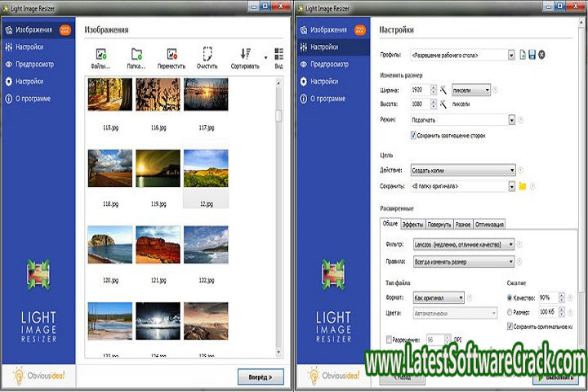This screenshot has height=392, width=588.
Task: Open the Профиль dropdown list
Action: tap(511, 55)
